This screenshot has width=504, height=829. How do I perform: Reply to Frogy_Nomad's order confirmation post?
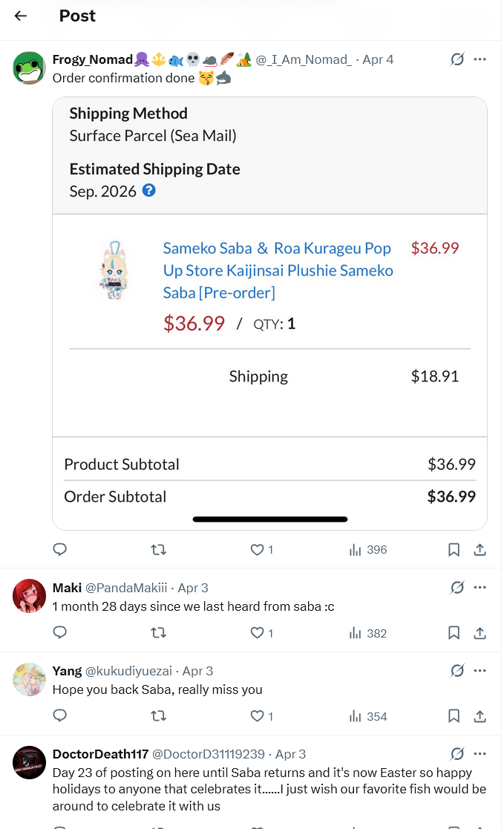[x=61, y=550]
